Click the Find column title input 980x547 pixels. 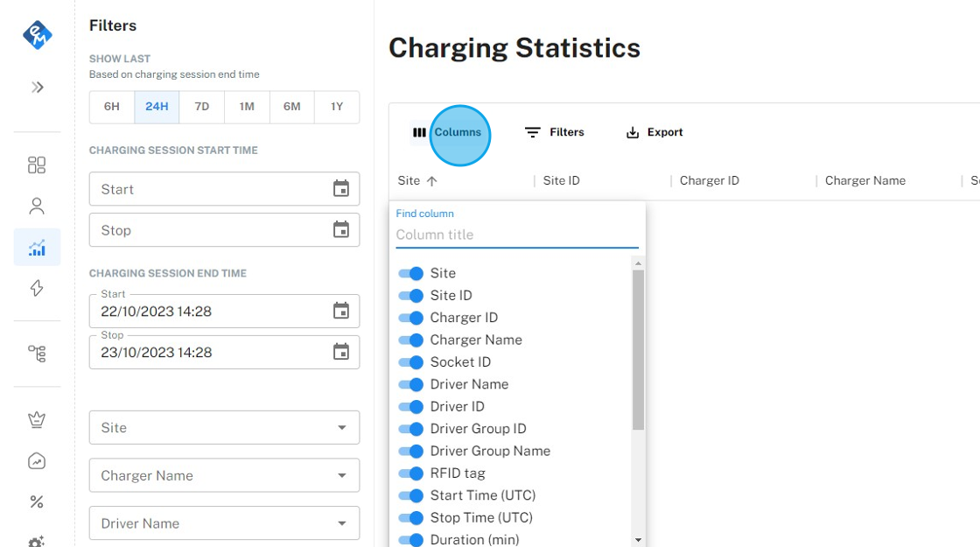coord(516,235)
